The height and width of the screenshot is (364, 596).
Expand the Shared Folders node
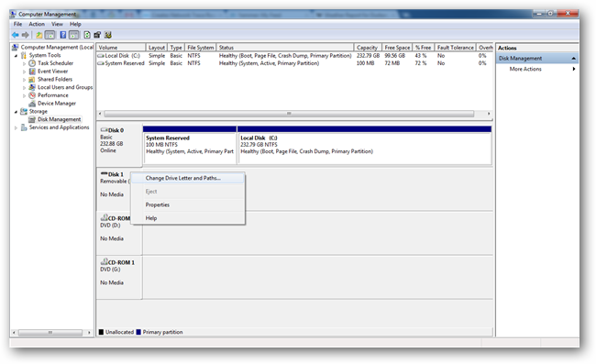[x=25, y=80]
